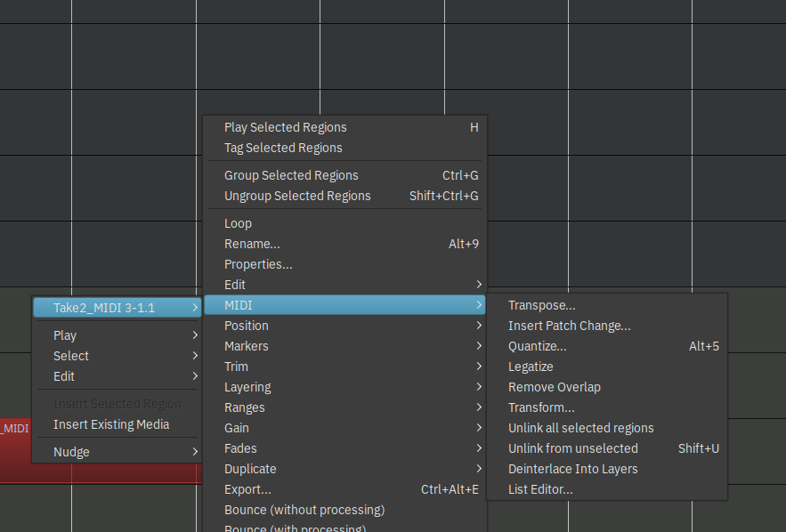Image resolution: width=786 pixels, height=532 pixels.
Task: Open the Transpose... MIDI option
Action: click(x=541, y=305)
